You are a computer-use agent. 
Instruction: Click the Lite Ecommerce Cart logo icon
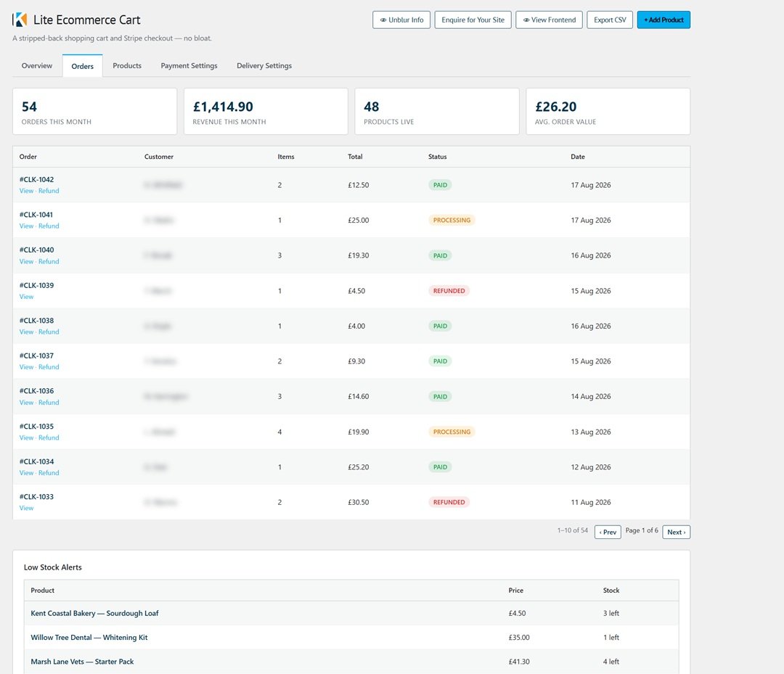(x=20, y=20)
